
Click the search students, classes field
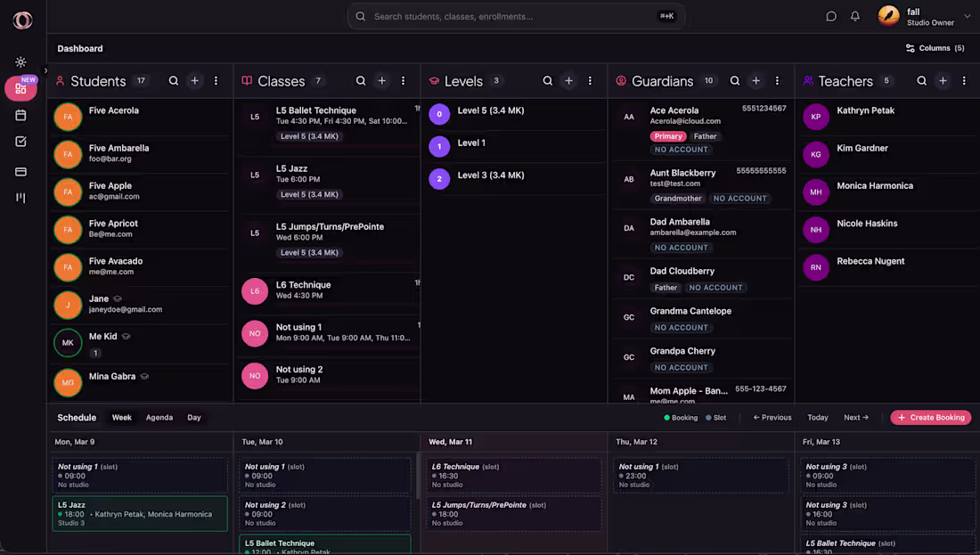(516, 16)
